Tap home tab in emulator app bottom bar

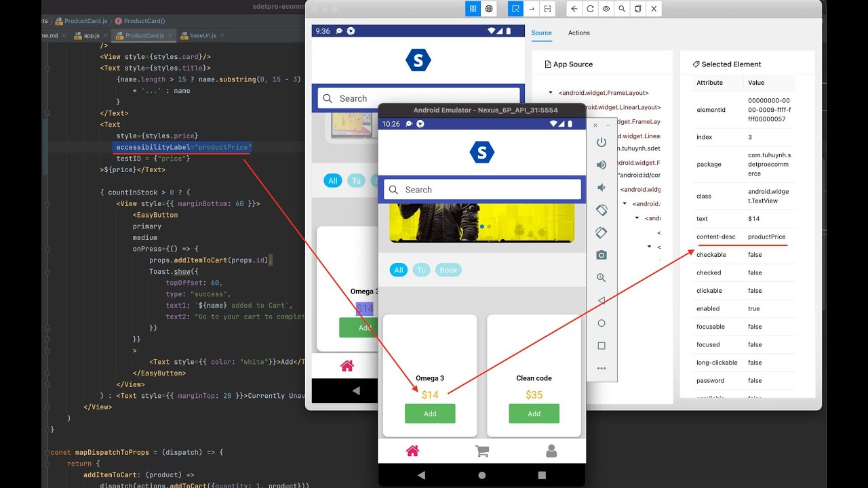[x=412, y=451]
